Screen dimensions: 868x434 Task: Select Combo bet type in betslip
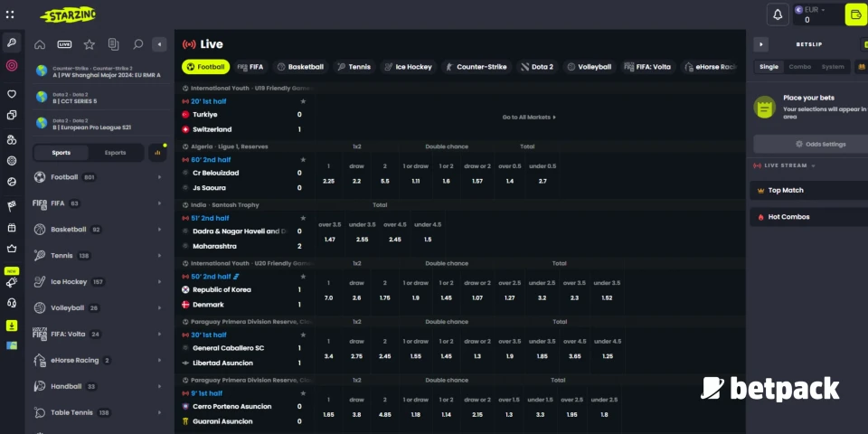pos(799,67)
